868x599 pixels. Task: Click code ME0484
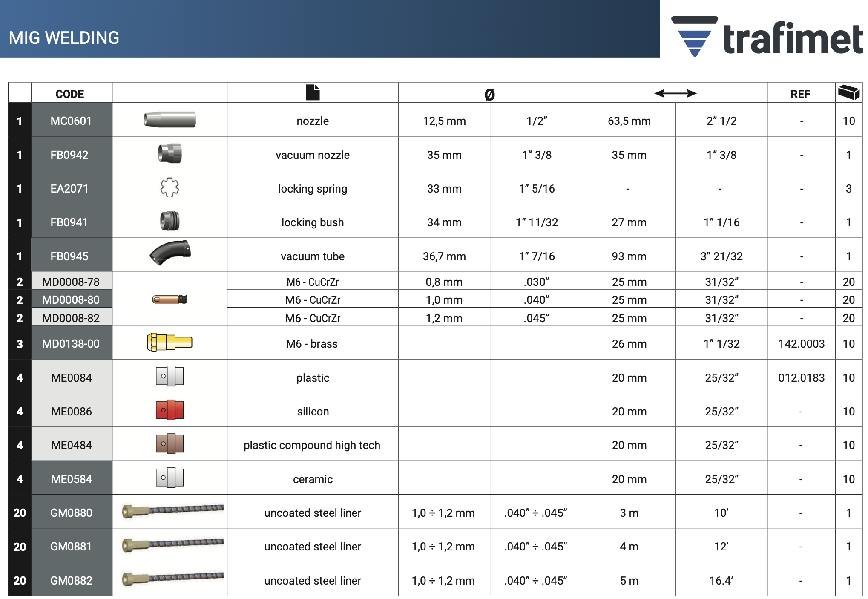(x=72, y=445)
